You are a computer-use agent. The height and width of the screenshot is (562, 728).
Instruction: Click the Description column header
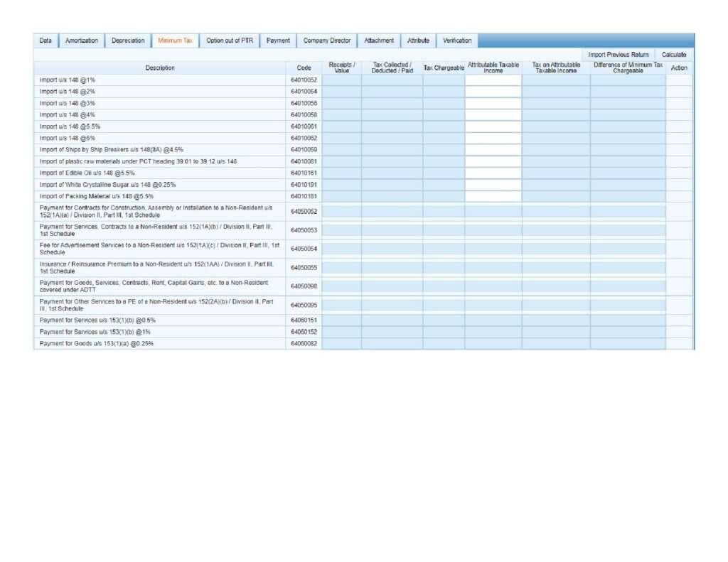tap(160, 68)
